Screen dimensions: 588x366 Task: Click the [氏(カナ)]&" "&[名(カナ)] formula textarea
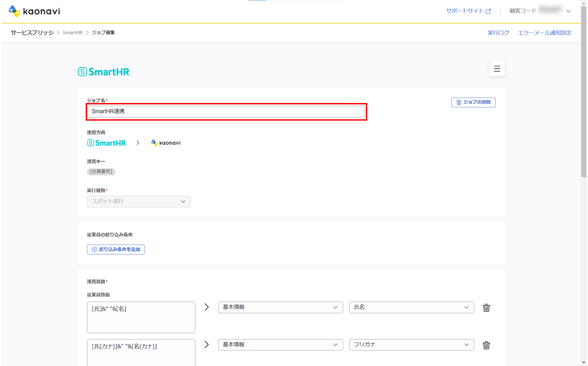tap(141, 352)
